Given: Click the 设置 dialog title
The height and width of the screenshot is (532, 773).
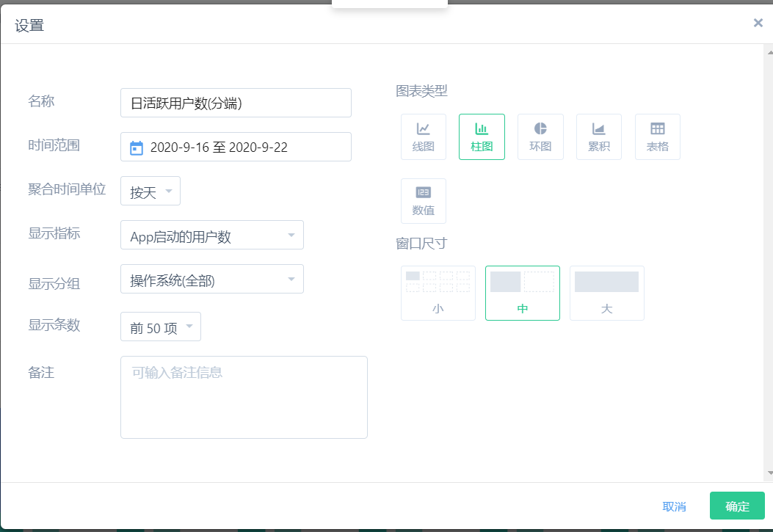Looking at the screenshot, I should [29, 25].
